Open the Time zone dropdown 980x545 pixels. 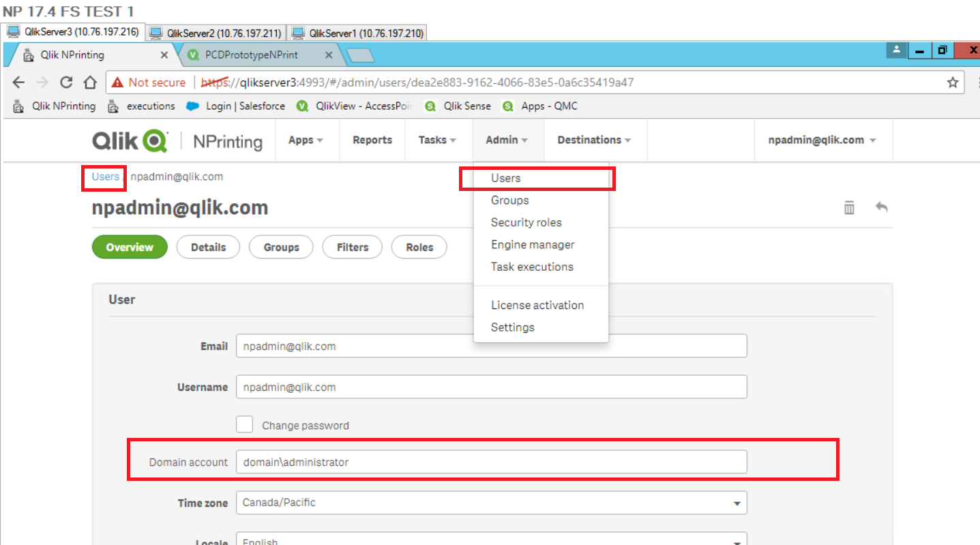click(491, 503)
